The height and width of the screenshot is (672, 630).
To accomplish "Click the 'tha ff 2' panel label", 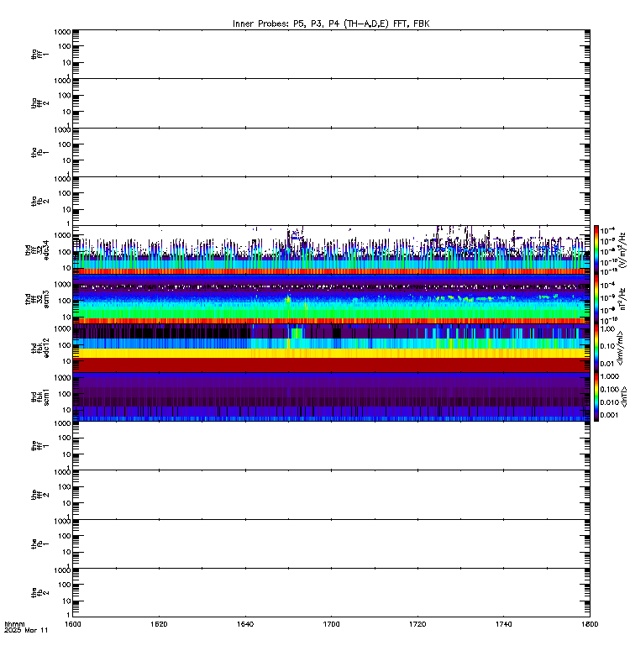I will click(x=39, y=102).
